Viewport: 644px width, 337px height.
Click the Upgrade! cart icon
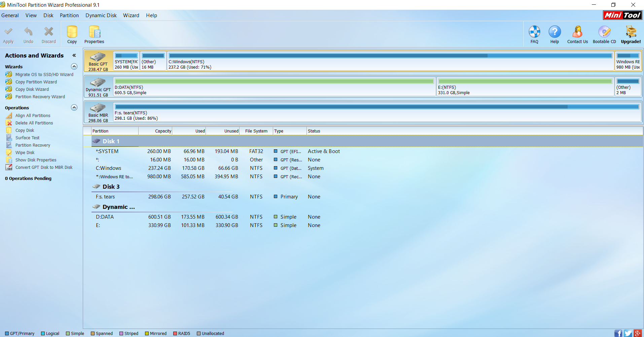point(631,32)
